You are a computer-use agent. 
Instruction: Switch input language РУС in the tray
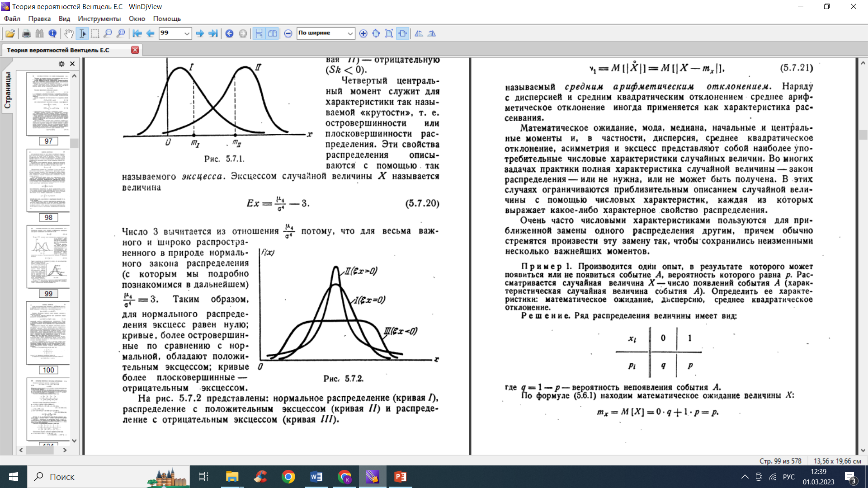tap(788, 477)
